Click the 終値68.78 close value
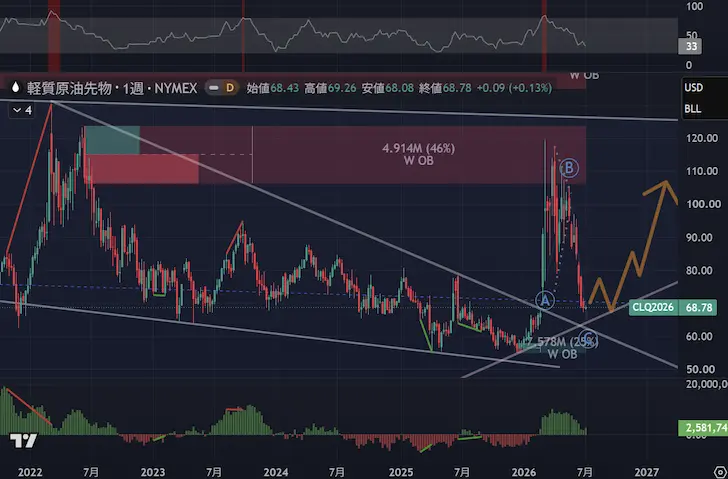 (x=445, y=88)
